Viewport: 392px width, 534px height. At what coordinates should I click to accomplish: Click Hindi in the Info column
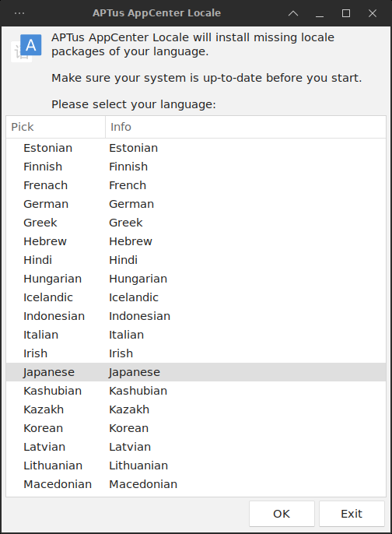(123, 260)
